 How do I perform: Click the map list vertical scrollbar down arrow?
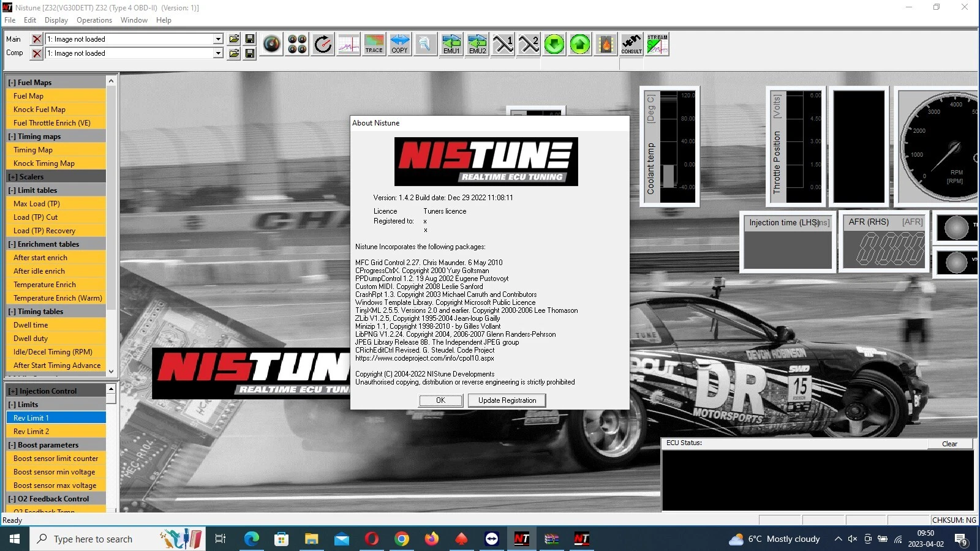111,371
